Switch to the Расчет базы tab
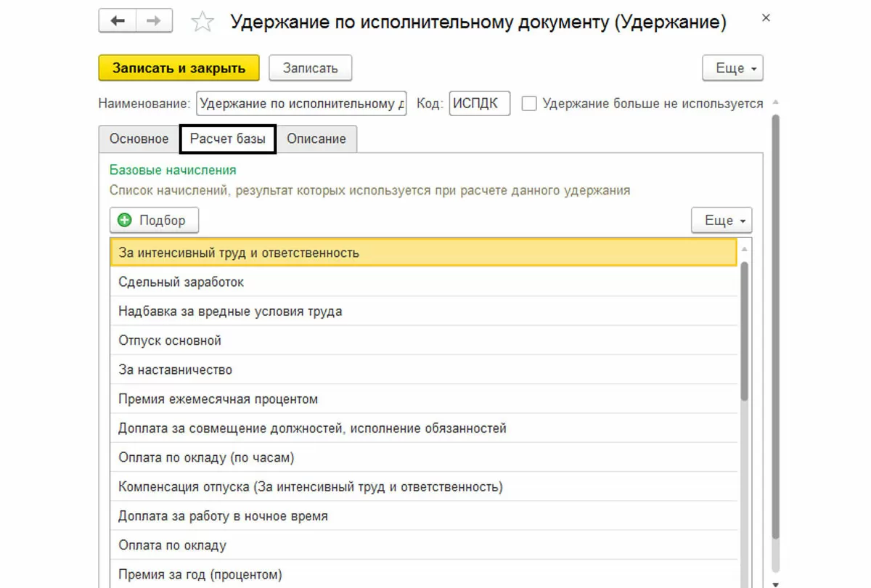 [x=228, y=139]
